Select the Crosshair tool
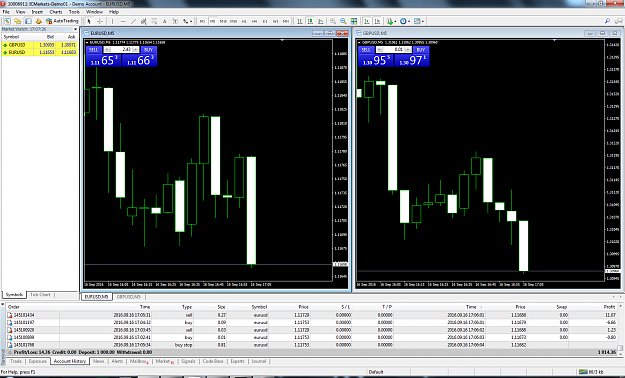 [x=100, y=21]
